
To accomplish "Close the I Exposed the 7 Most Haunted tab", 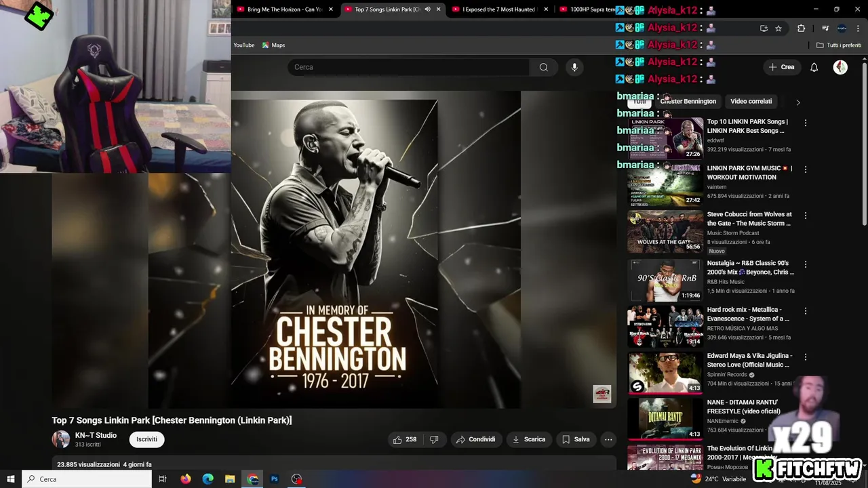I will [546, 9].
